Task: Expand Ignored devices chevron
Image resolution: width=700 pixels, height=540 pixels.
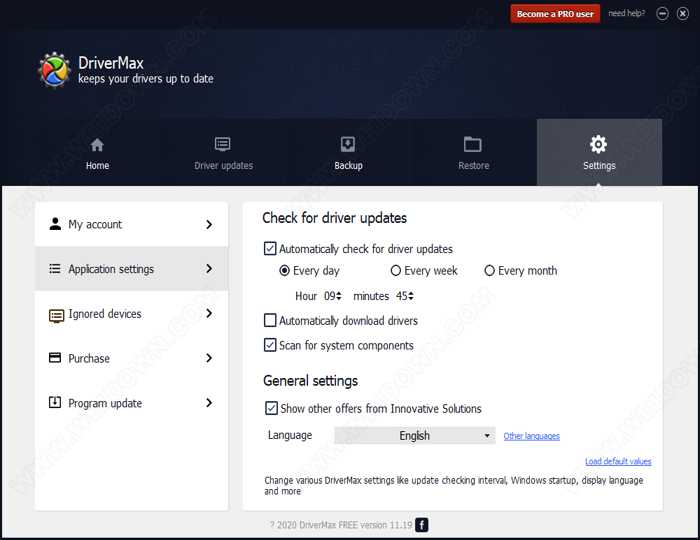Action: tap(209, 313)
